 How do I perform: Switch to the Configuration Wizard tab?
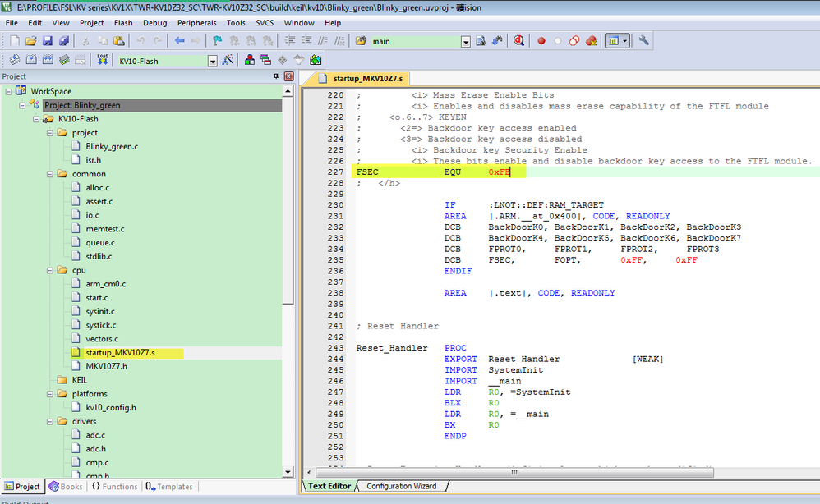pos(401,486)
